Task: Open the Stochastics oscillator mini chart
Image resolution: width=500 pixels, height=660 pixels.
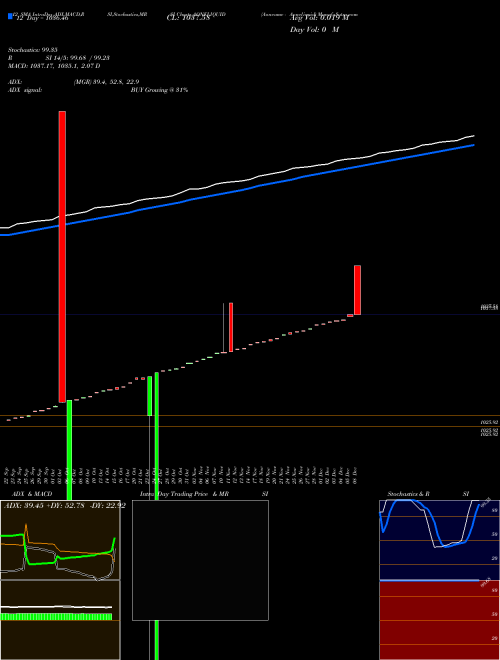Action: (x=439, y=540)
